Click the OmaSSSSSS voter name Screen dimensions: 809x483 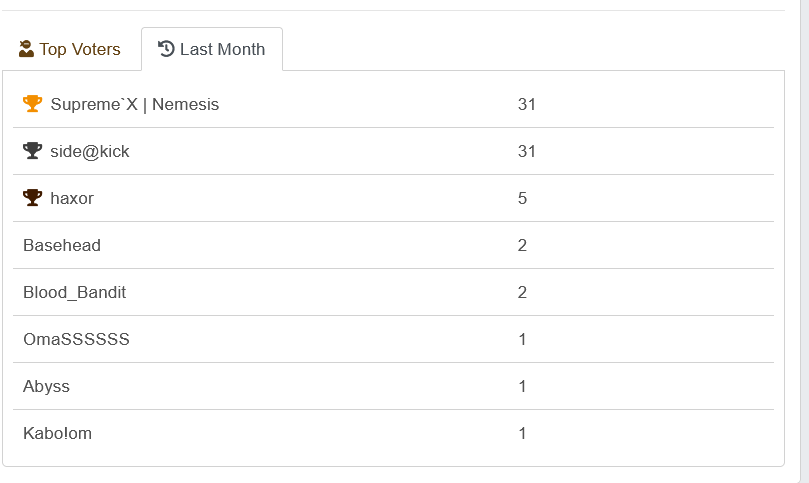pos(76,339)
